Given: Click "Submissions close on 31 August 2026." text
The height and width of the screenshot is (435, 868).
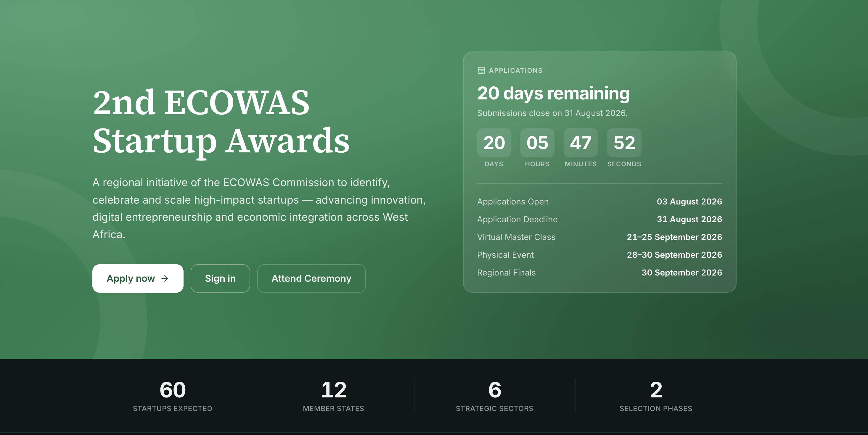Looking at the screenshot, I should click(552, 113).
